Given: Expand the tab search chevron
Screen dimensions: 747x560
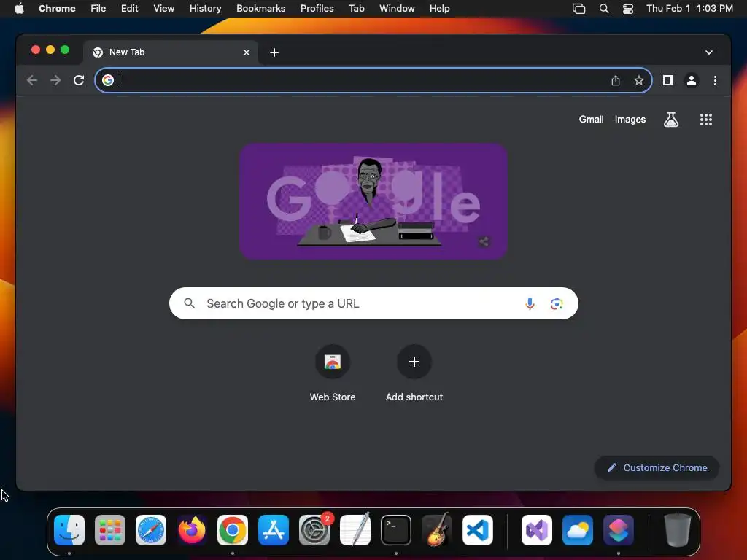Looking at the screenshot, I should (x=709, y=52).
